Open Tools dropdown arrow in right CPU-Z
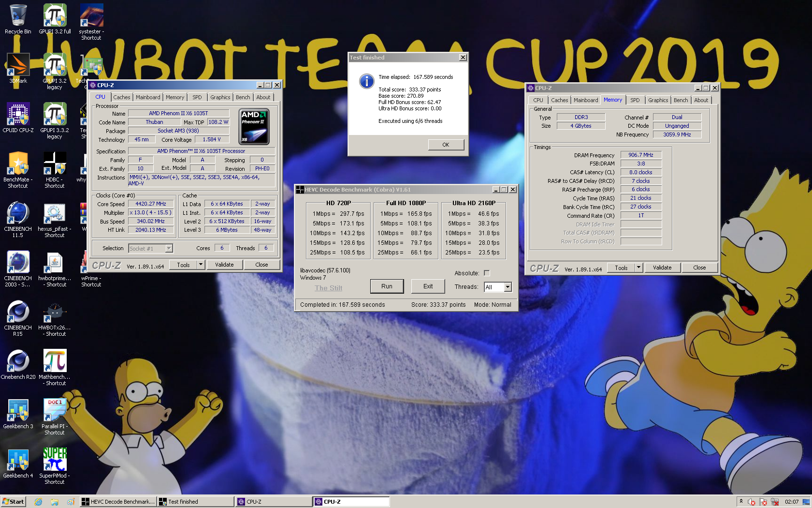Viewport: 812px width, 508px height. pos(639,268)
